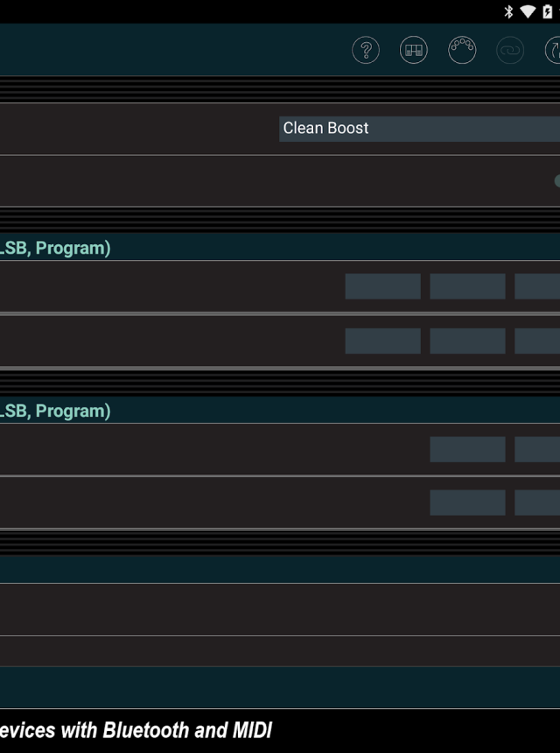
Task: Tap the Bluetooth status icon
Action: (x=508, y=11)
